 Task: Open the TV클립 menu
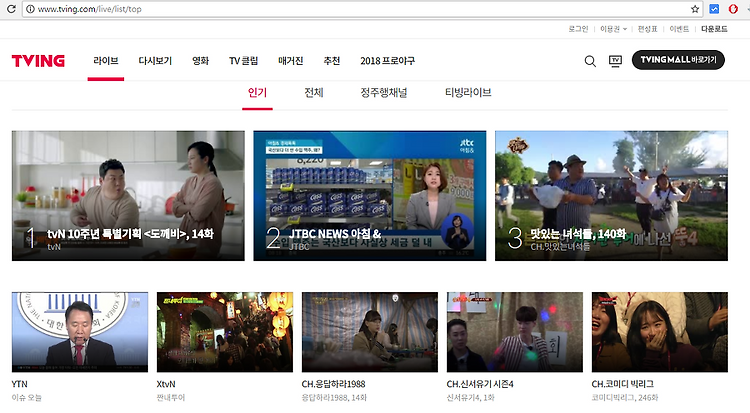243,61
